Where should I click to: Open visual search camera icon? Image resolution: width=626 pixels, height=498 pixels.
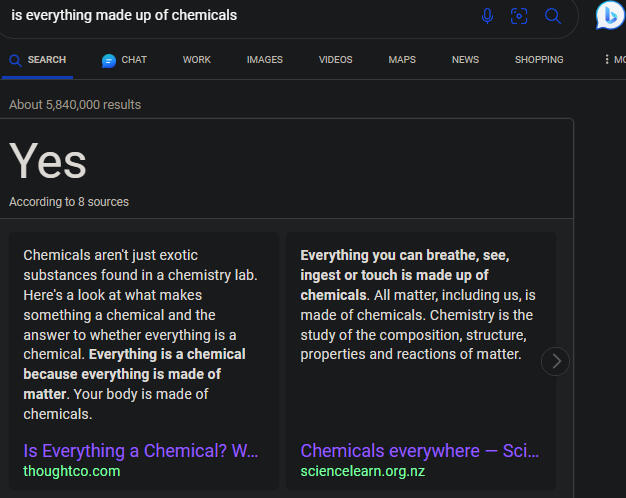(x=519, y=16)
